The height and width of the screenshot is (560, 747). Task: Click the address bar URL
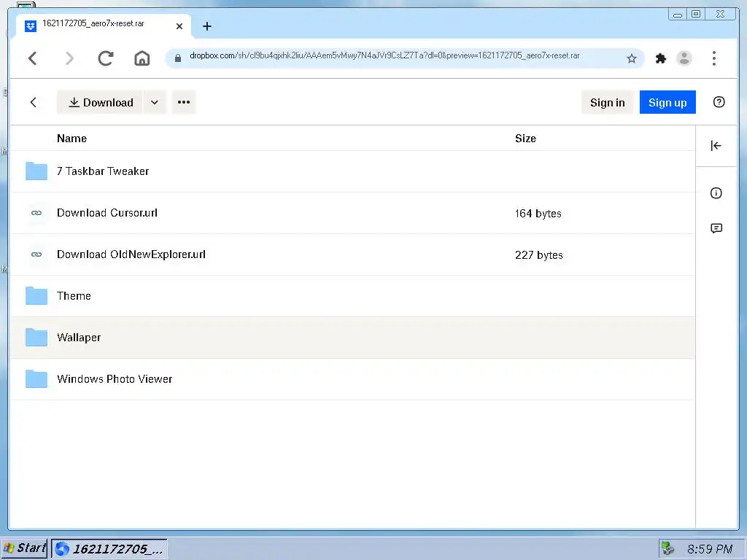(384, 55)
